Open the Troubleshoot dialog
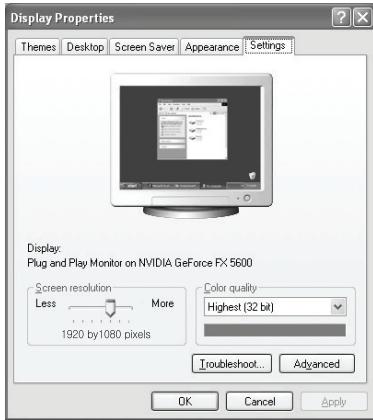Screen dimensions: 373x420 point(232,364)
